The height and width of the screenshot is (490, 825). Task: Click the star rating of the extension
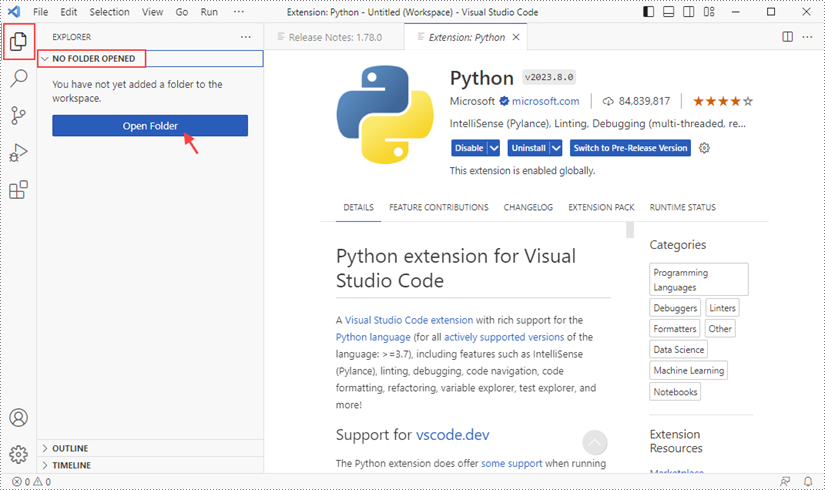(x=722, y=101)
